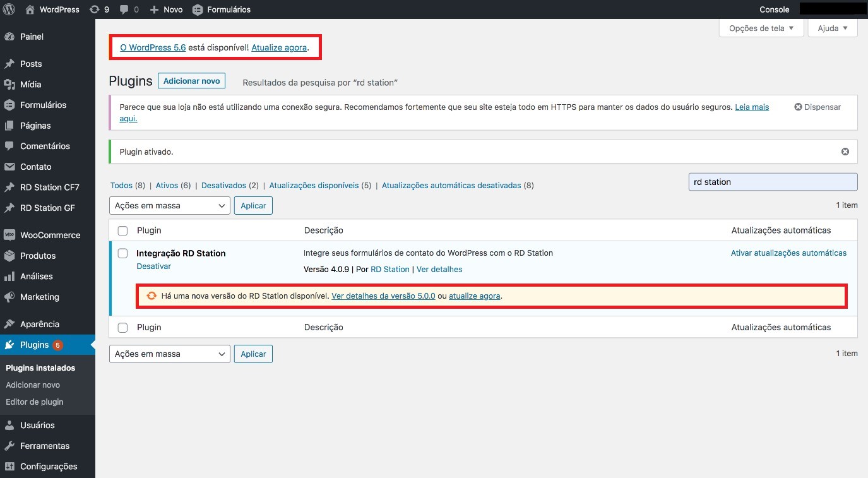Click the Ferramentas wrench icon
868x478 pixels.
[x=9, y=446]
